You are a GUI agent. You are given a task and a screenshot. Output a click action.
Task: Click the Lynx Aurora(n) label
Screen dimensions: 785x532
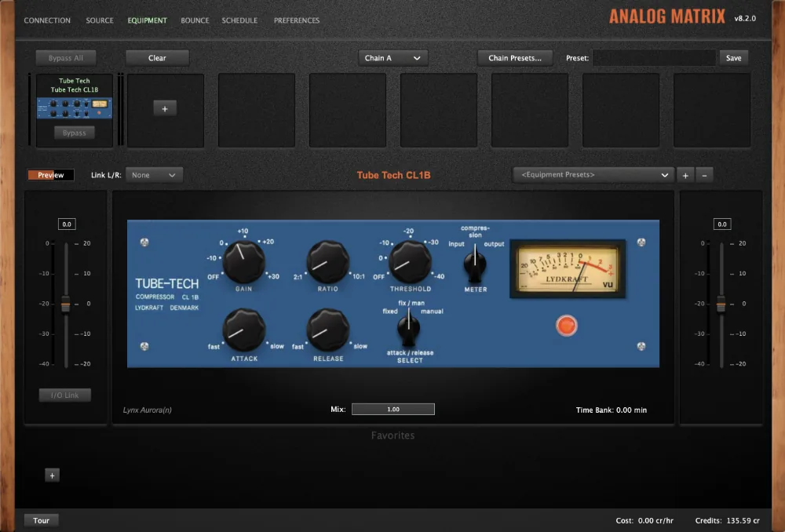(148, 410)
